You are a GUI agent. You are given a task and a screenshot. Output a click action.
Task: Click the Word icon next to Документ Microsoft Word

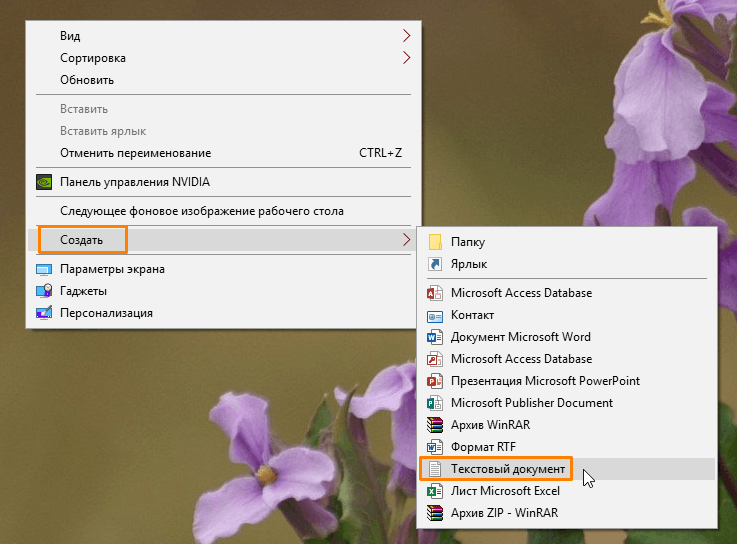[435, 337]
